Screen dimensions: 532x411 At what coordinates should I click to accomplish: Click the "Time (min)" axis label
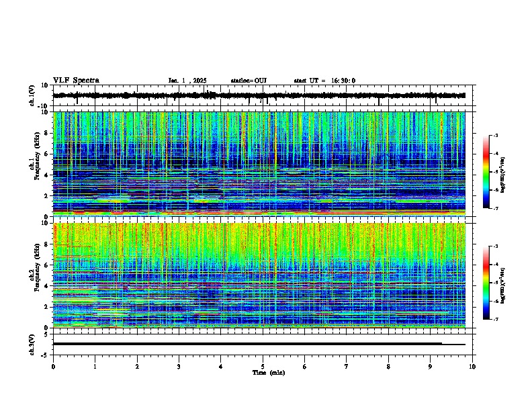[x=269, y=373]
